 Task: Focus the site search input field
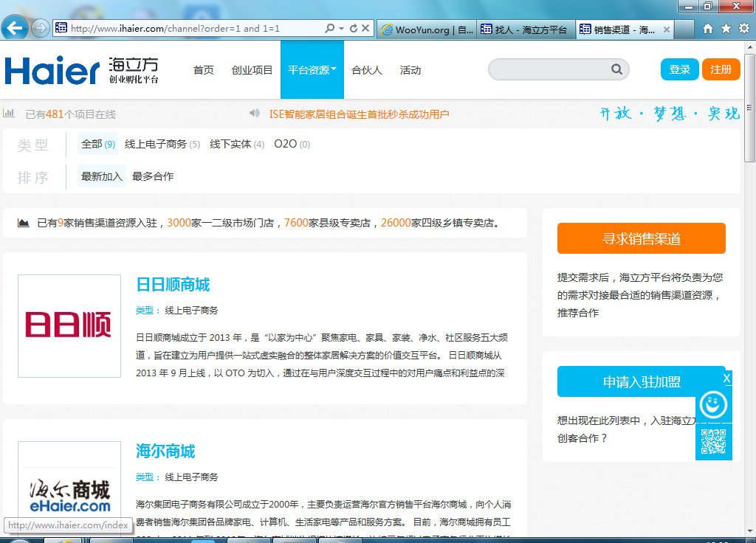[549, 69]
